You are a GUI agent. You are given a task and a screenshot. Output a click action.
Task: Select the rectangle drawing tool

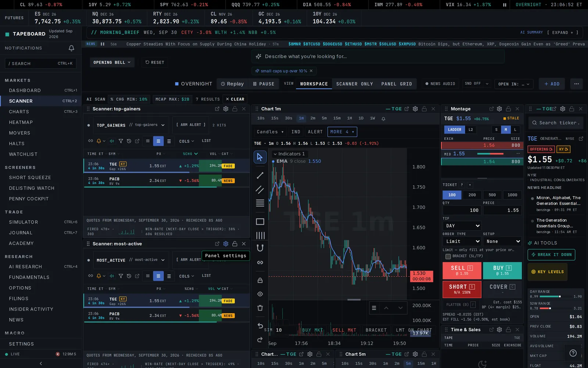coord(260,222)
